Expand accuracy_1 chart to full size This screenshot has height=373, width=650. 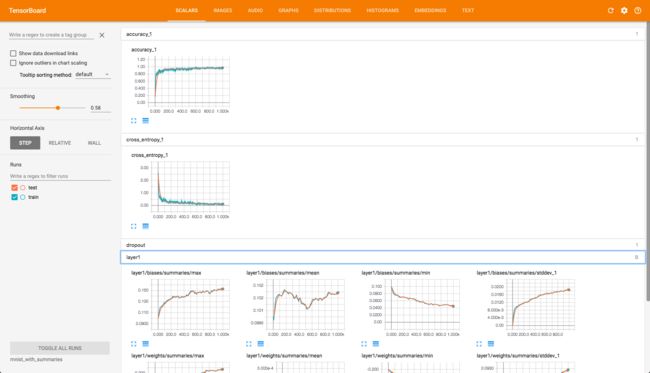[x=133, y=121]
